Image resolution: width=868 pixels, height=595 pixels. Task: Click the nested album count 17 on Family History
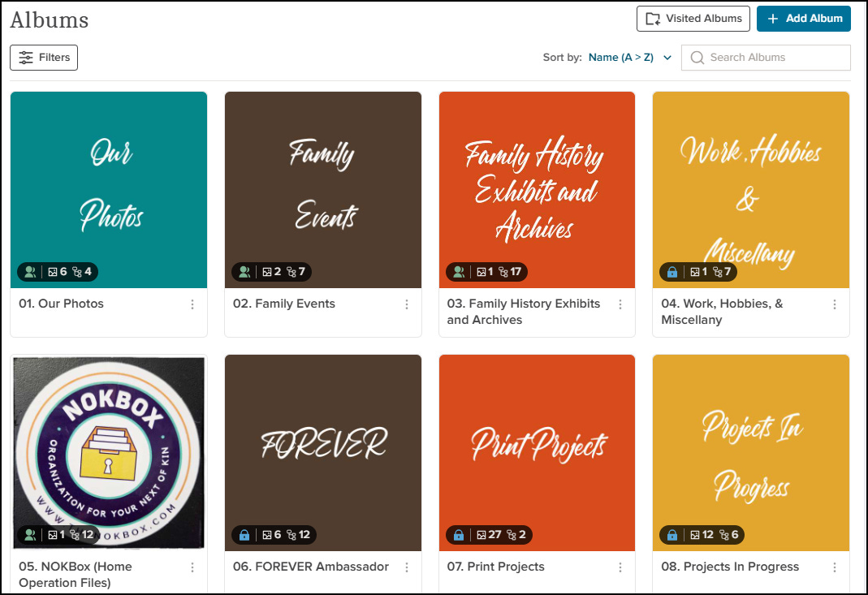510,272
